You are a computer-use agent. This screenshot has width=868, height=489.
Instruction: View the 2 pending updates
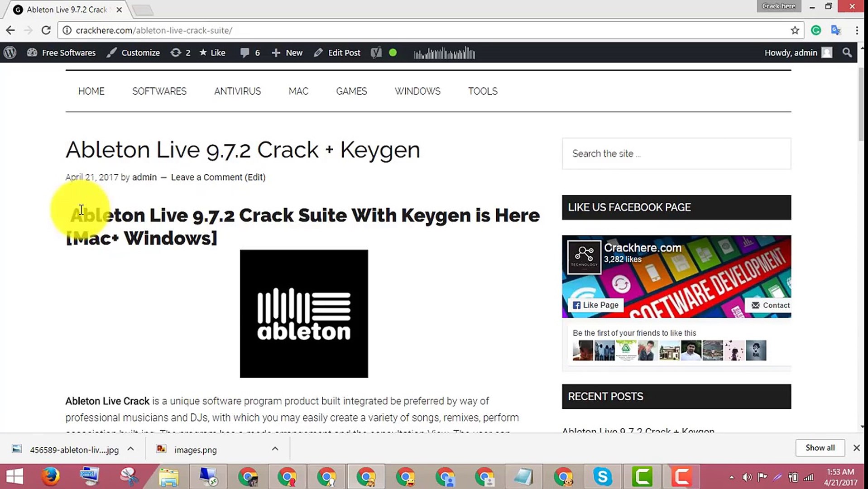pos(180,53)
